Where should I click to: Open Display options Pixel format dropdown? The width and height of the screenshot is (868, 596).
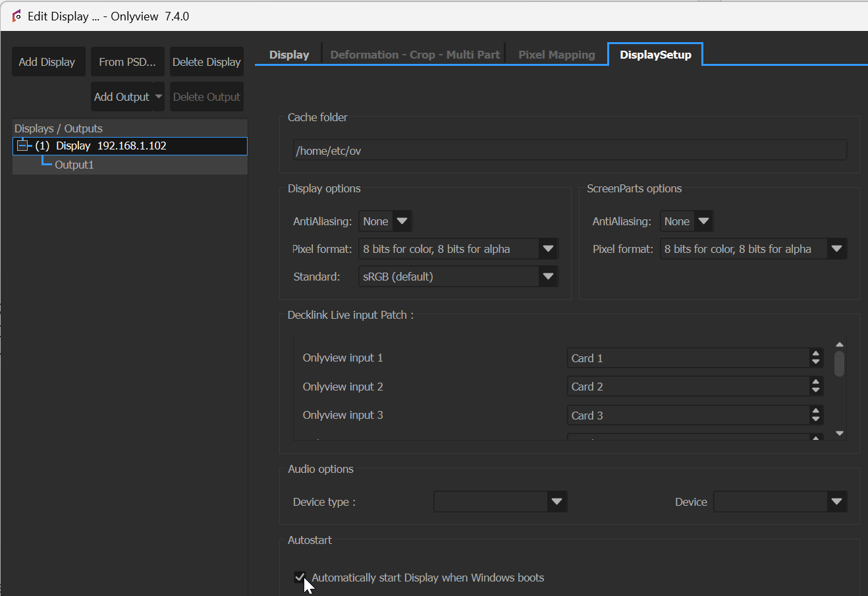(458, 249)
